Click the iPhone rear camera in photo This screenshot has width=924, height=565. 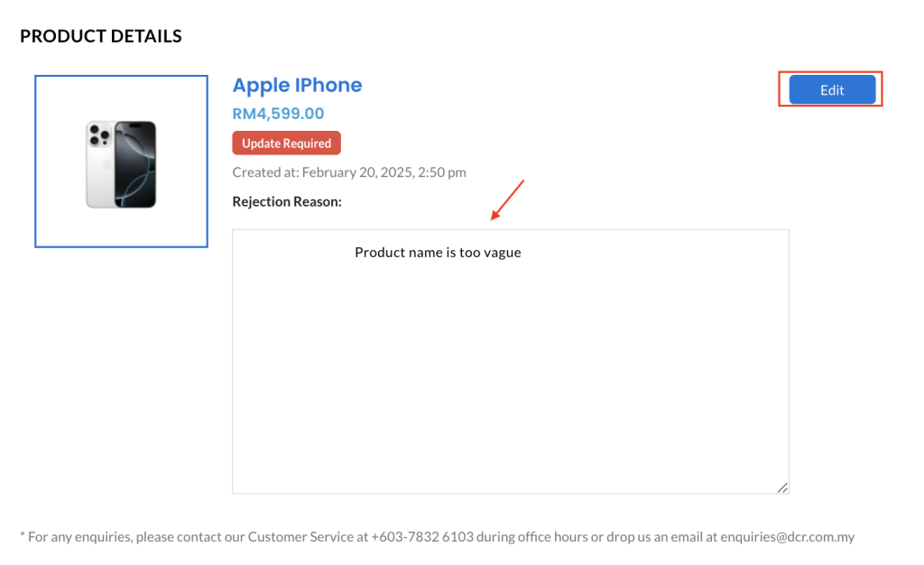pyautogui.click(x=98, y=135)
